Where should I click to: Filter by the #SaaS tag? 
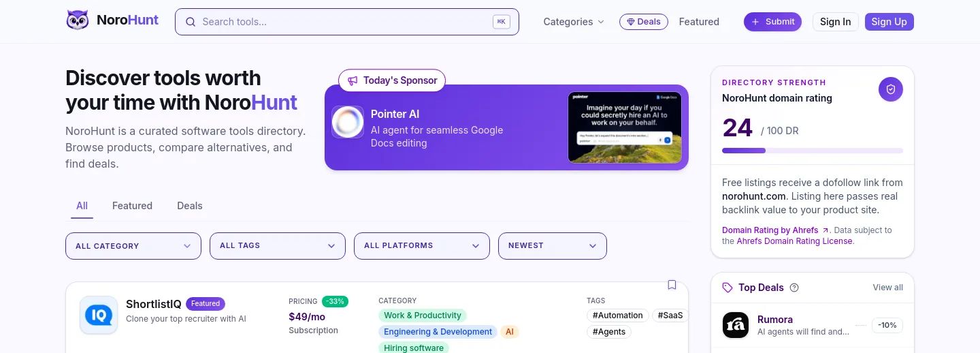point(670,316)
